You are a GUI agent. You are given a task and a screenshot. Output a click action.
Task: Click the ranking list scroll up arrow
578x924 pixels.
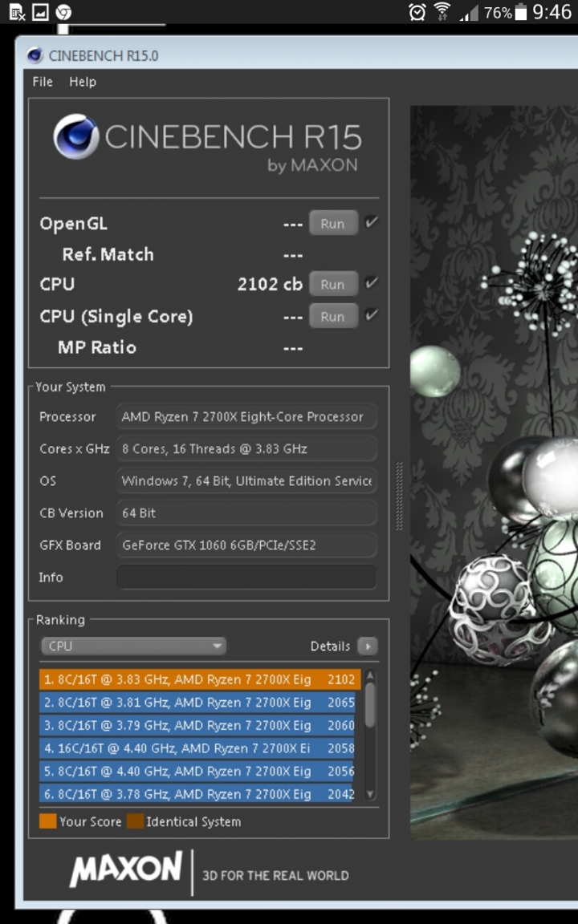click(370, 676)
